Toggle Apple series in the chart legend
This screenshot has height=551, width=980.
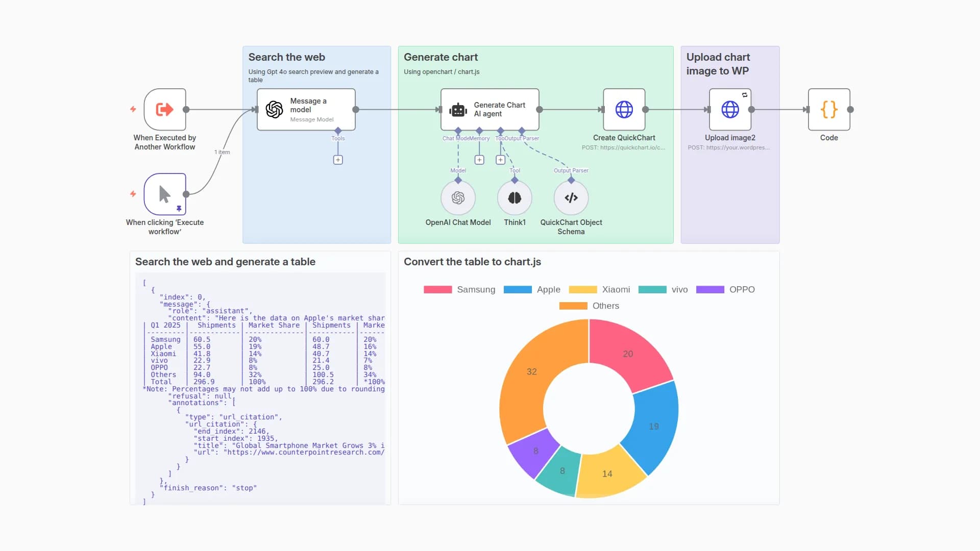[548, 289]
